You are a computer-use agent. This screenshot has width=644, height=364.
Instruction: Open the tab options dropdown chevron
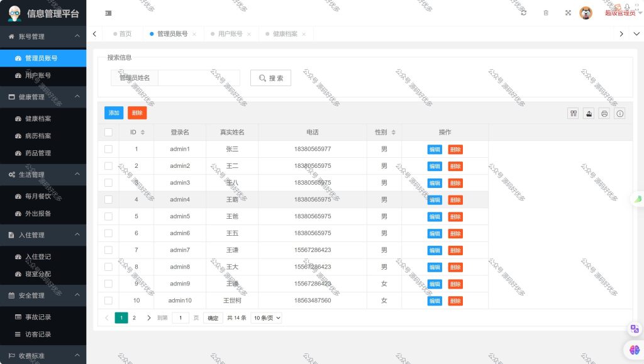click(636, 34)
